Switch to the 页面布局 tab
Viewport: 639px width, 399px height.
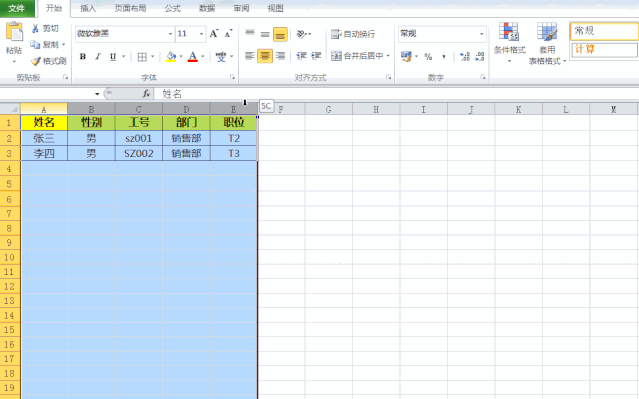130,8
